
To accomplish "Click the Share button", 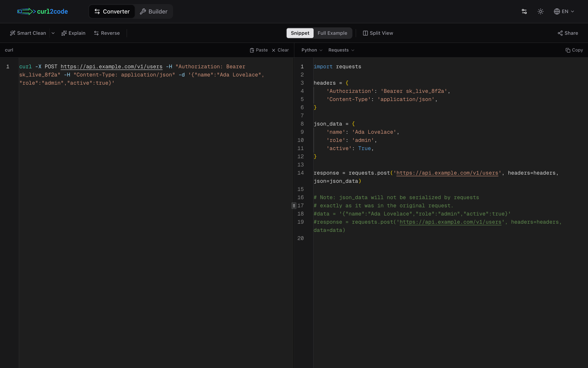I will coord(568,33).
